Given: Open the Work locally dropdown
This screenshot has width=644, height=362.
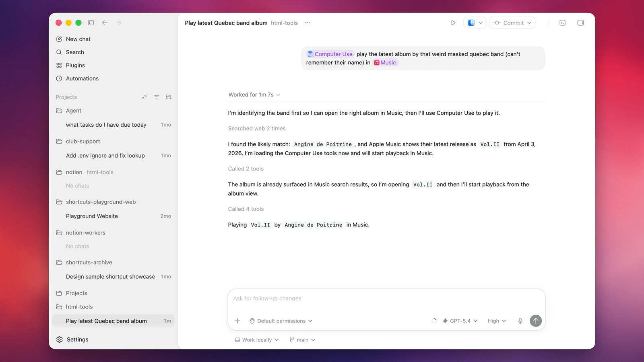Looking at the screenshot, I should point(257,340).
